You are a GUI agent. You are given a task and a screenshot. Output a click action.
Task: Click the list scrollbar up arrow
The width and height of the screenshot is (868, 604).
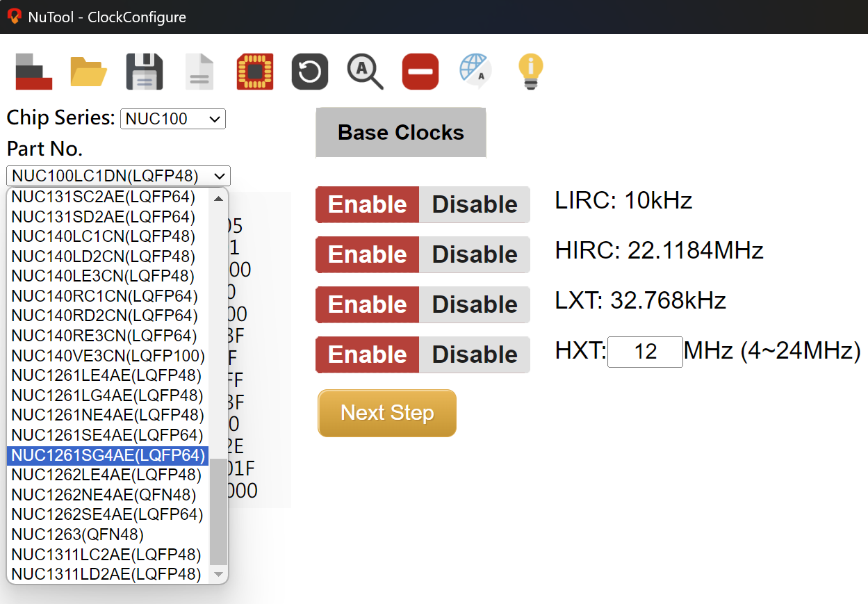pos(218,198)
